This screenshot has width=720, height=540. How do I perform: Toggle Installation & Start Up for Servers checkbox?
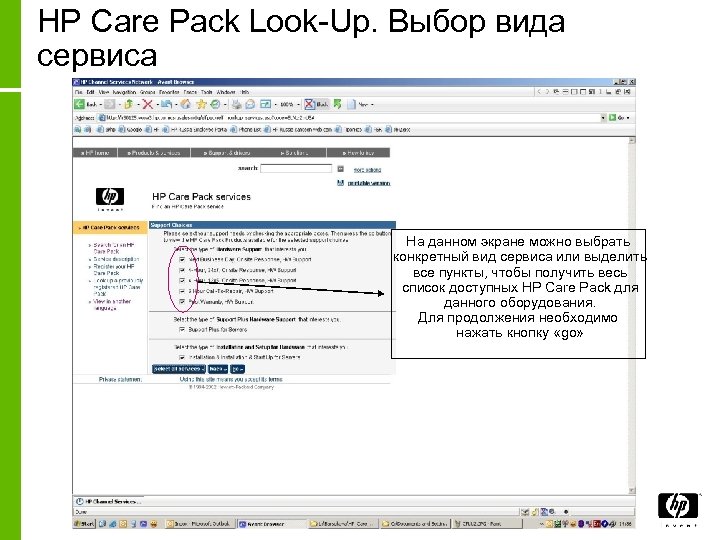pyautogui.click(x=182, y=357)
